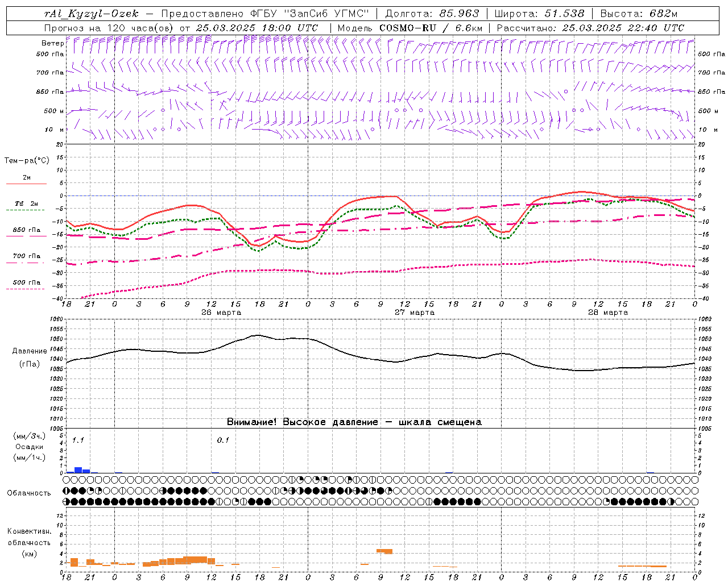The width and height of the screenshot is (728, 582).
Task: Click the Модель COSMO-RU / 6.6км label
Action: tap(410, 28)
